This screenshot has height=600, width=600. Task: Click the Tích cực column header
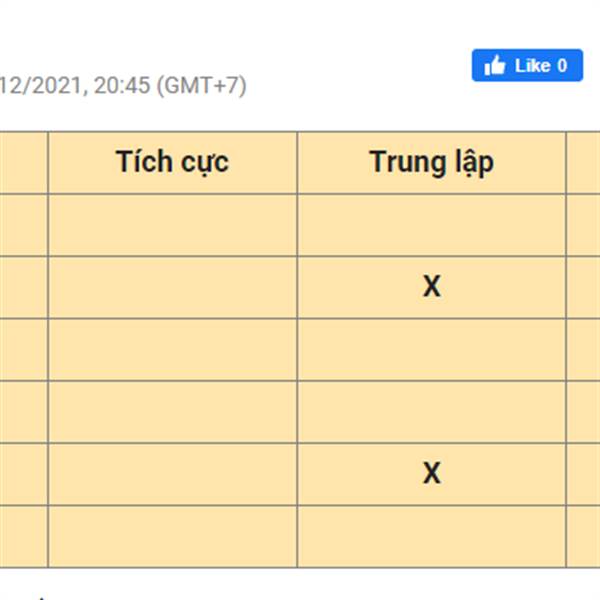(x=172, y=163)
